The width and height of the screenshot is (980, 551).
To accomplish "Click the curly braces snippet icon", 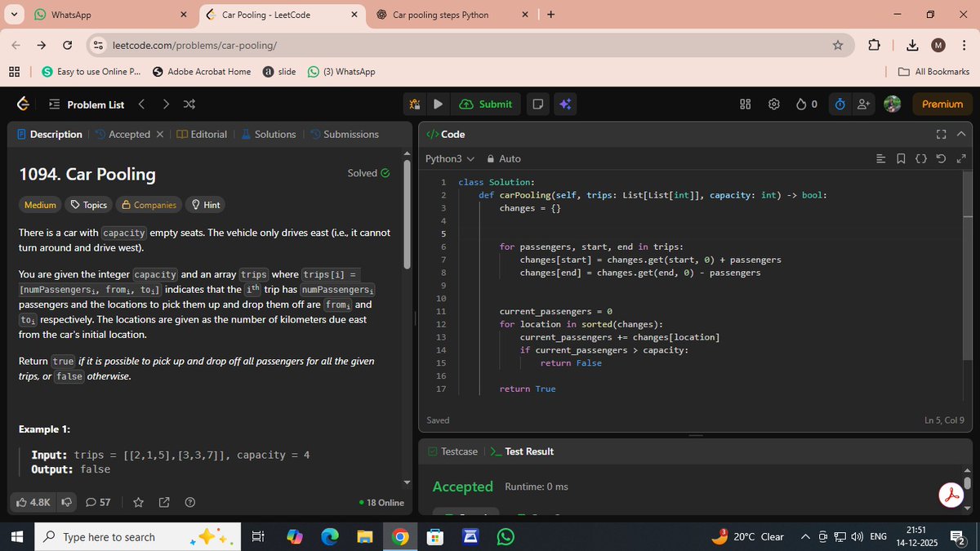I will pyautogui.click(x=920, y=158).
